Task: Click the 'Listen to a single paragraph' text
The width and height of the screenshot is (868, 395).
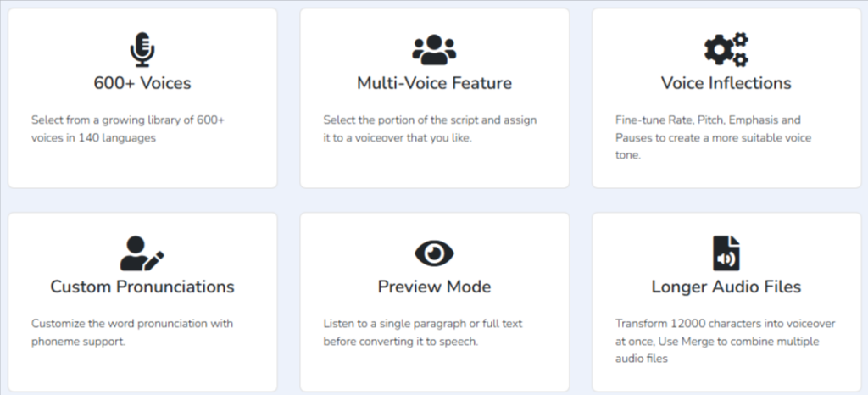Action: [423, 332]
